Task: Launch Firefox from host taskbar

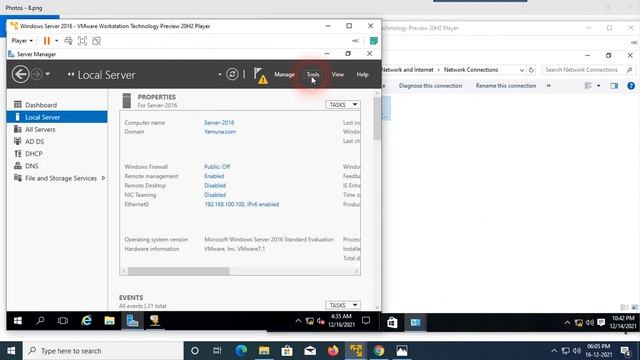Action: [x=333, y=351]
